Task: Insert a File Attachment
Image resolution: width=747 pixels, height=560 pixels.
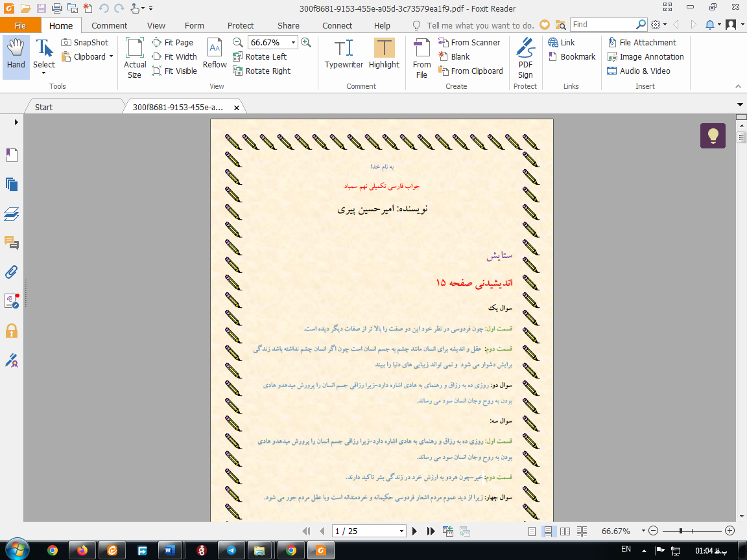Action: [x=641, y=42]
